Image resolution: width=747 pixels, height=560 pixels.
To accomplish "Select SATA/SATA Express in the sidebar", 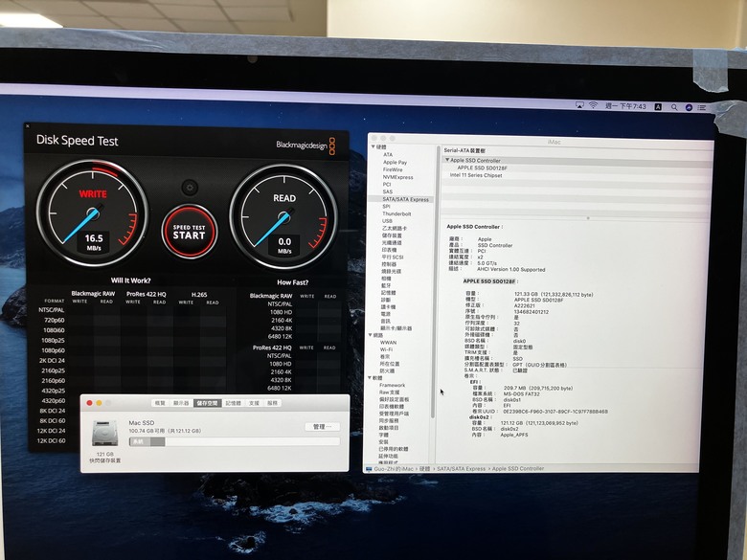I will tap(405, 199).
